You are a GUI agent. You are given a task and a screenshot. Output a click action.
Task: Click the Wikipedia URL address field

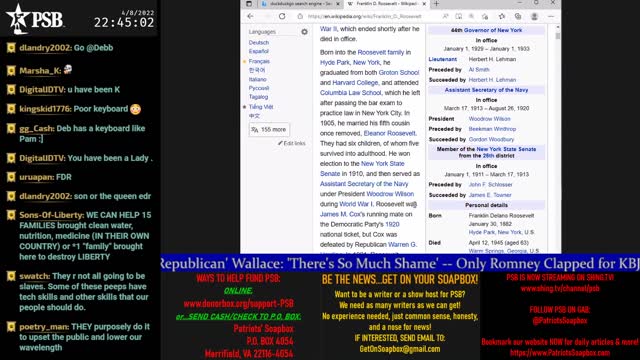click(364, 16)
